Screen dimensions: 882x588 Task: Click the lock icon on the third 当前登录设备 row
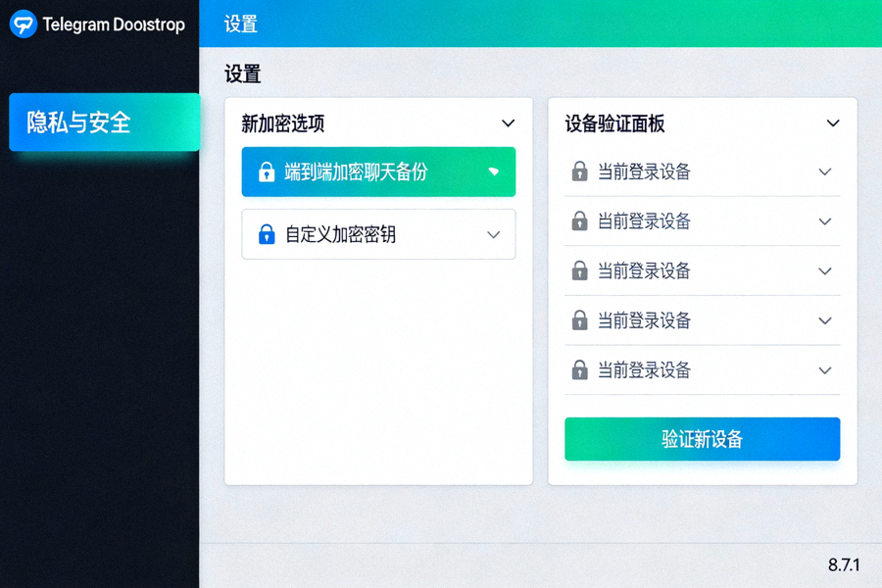tap(576, 271)
